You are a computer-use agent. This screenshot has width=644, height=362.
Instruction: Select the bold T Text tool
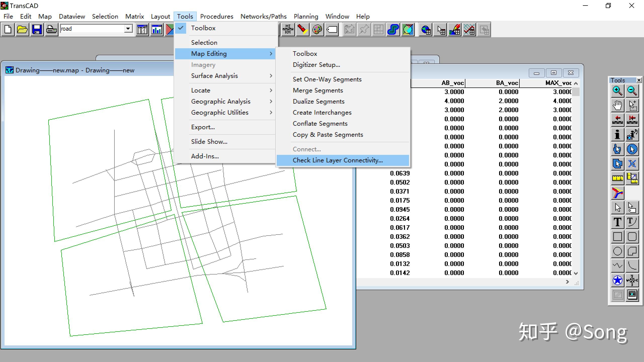tap(617, 222)
